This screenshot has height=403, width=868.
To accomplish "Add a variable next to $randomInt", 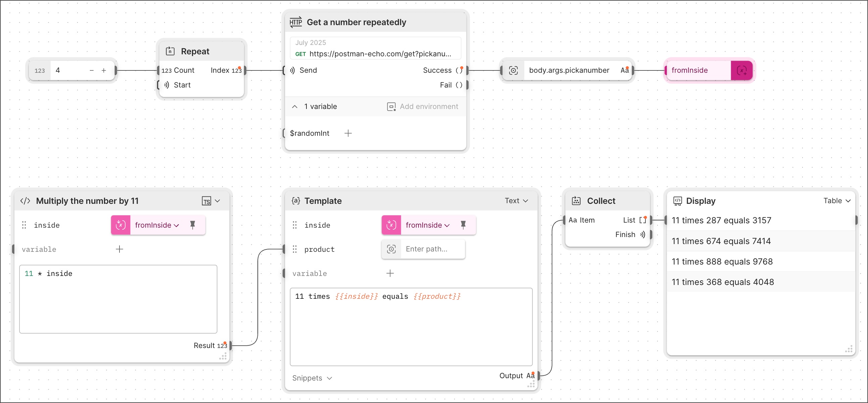I will pos(348,133).
